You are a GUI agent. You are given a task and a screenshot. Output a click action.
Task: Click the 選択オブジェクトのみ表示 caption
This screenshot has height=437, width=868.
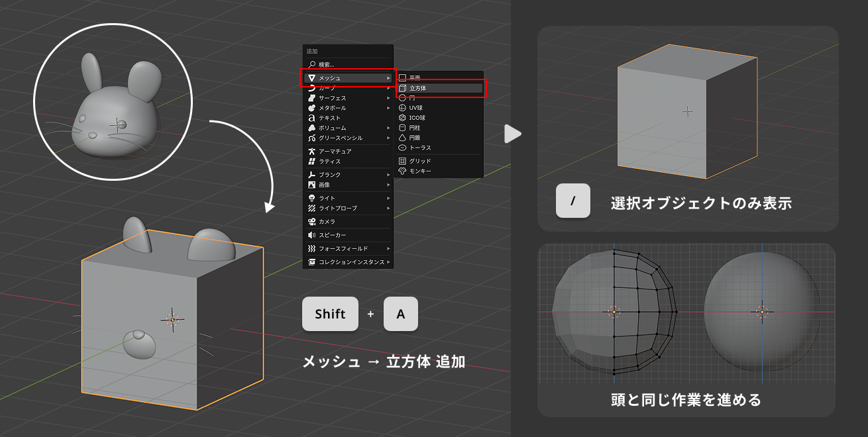coord(701,203)
